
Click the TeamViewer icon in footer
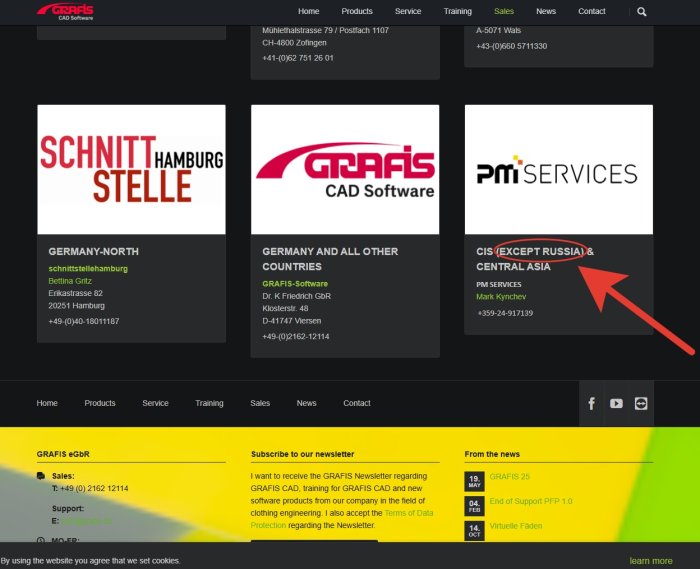point(641,403)
